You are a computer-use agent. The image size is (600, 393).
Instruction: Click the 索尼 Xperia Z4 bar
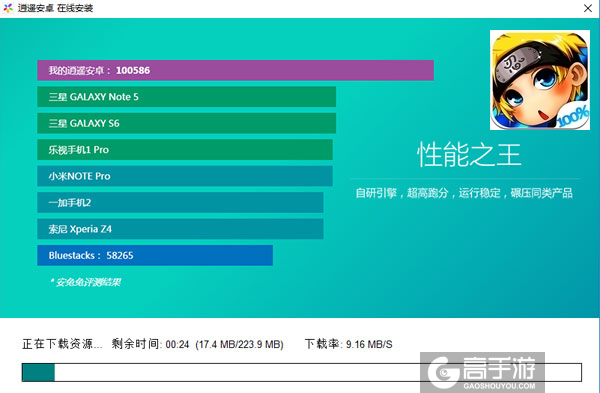pos(180,229)
